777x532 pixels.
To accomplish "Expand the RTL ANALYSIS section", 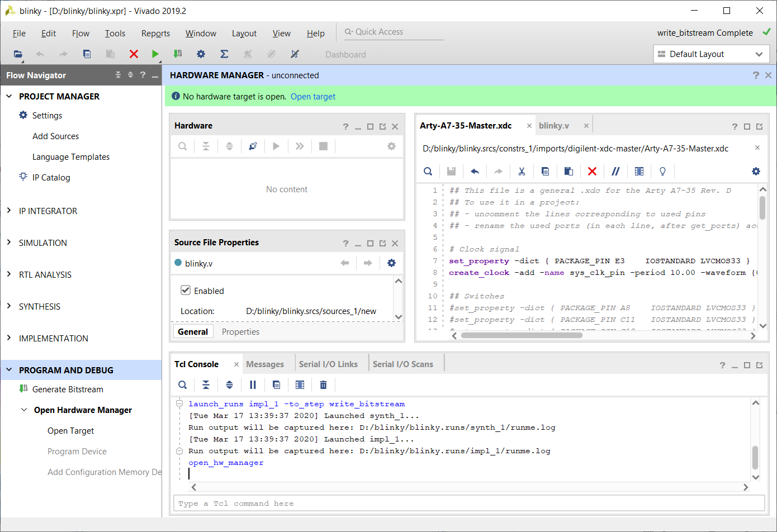I will [x=9, y=274].
